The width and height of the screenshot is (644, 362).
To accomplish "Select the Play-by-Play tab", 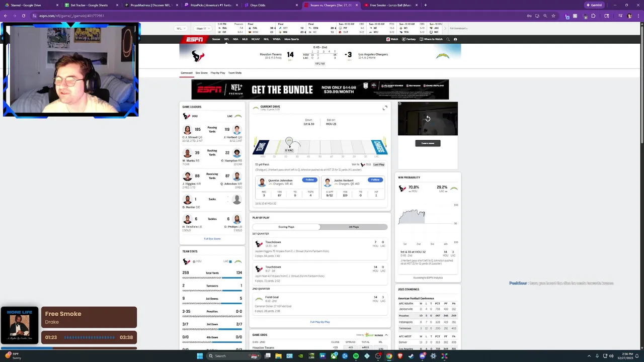I will pyautogui.click(x=218, y=73).
